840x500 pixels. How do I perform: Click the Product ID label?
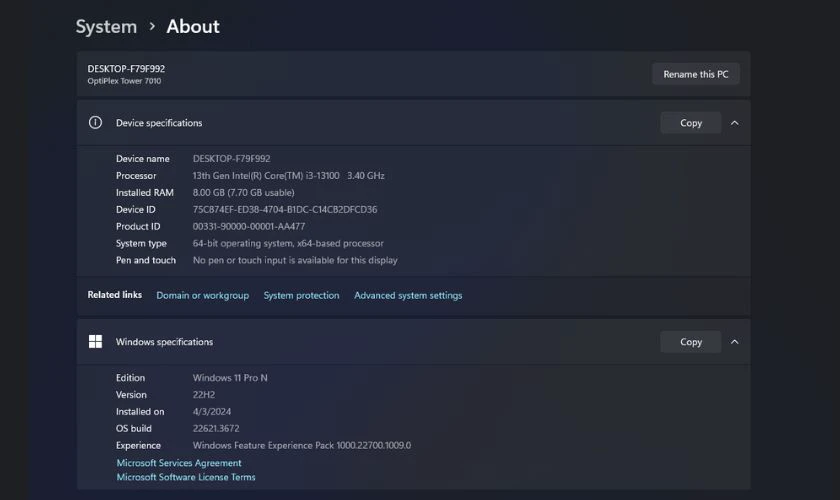click(x=138, y=226)
